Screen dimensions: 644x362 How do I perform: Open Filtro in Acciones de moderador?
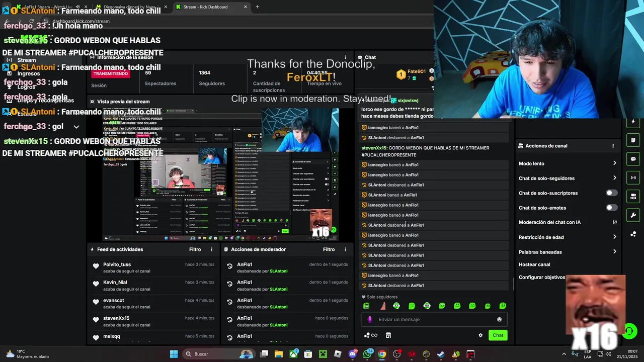(x=329, y=249)
